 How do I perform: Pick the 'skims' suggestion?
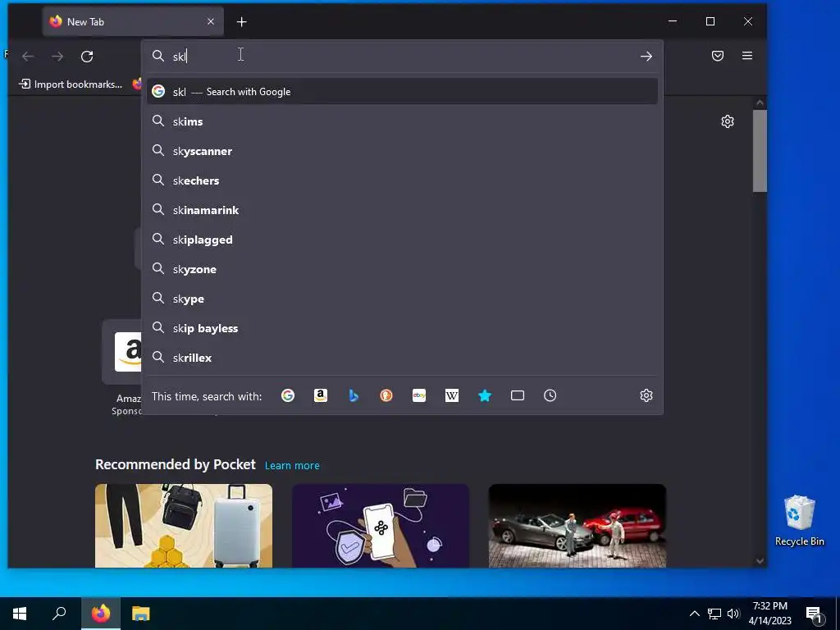coord(402,121)
